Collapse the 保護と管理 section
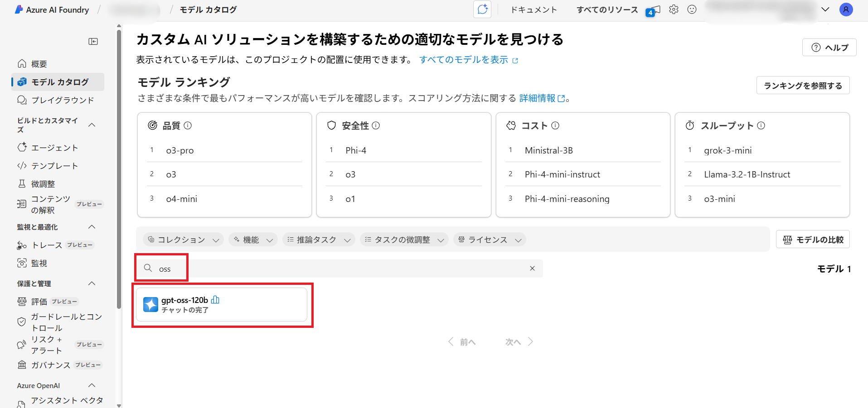This screenshot has height=408, width=868. [x=92, y=283]
